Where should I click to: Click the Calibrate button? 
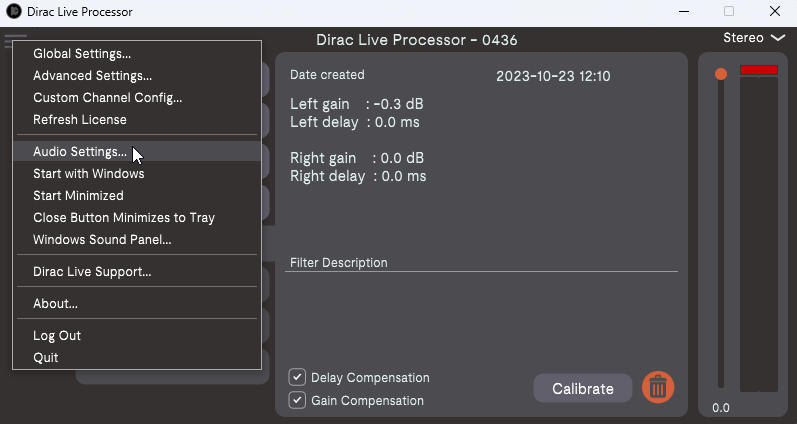tap(583, 388)
